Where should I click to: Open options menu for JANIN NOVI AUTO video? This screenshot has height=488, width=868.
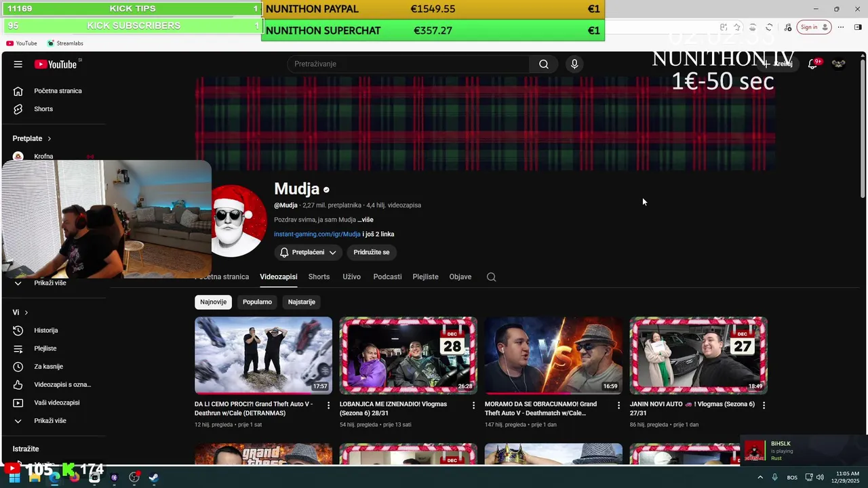coord(764,405)
